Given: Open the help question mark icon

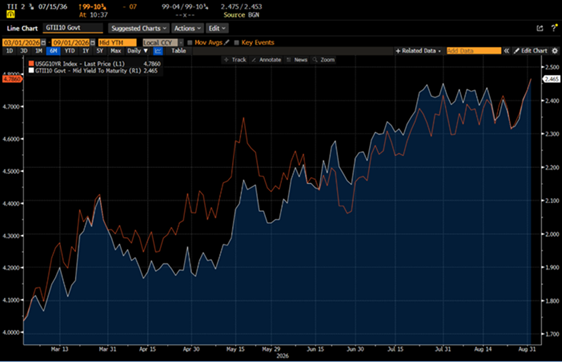Looking at the screenshot, I should 554,28.
